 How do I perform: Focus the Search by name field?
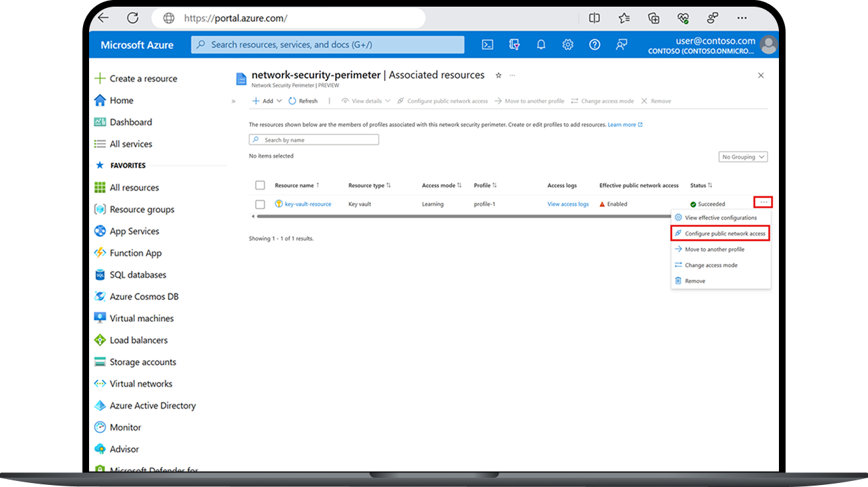click(314, 140)
